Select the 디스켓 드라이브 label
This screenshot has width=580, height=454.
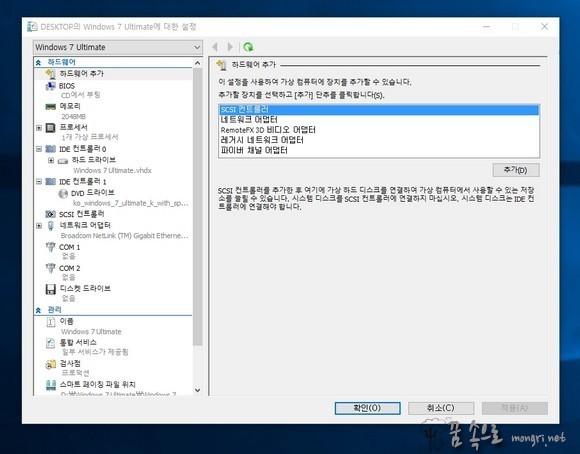click(x=85, y=289)
